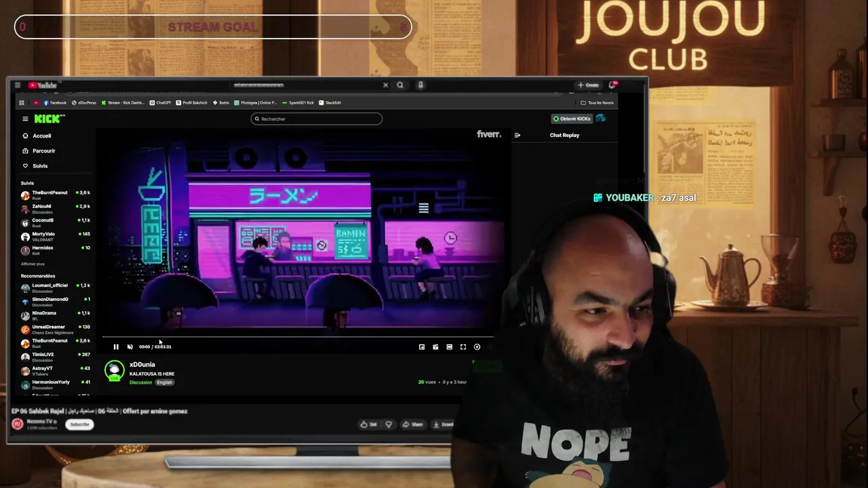Open Tous les favoris bookmarks folder
868x488 pixels.
pos(597,103)
